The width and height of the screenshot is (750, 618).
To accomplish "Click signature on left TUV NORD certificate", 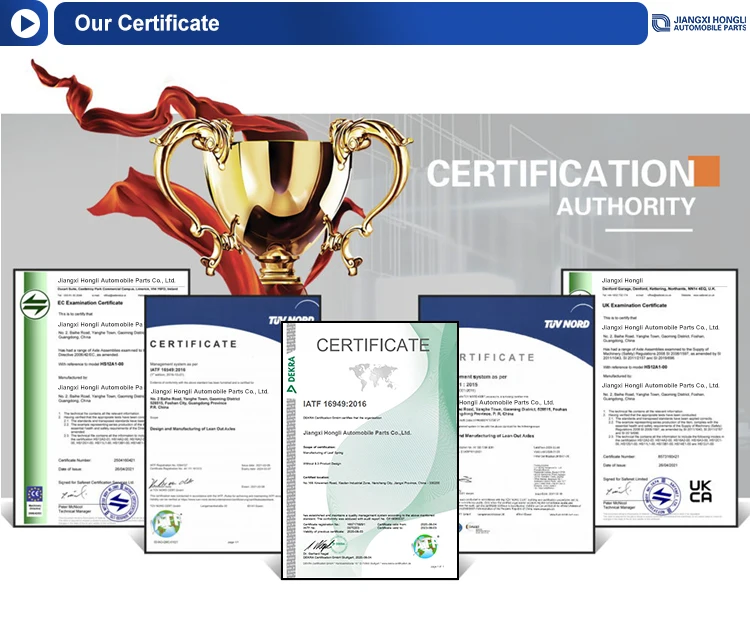I will pyautogui.click(x=171, y=483).
